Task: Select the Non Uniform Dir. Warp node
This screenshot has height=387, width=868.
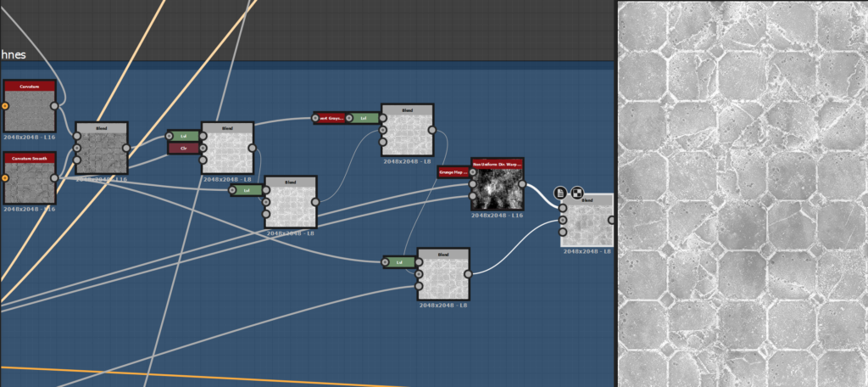Action: point(497,184)
